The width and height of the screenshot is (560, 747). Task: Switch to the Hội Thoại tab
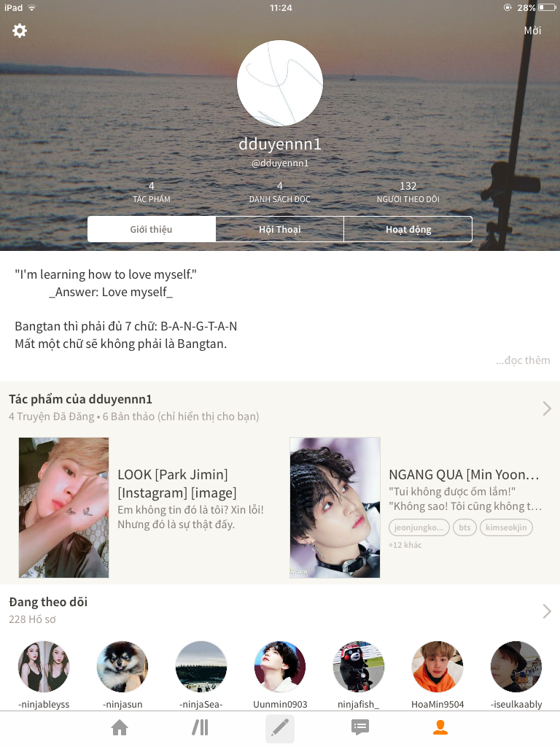click(x=279, y=229)
